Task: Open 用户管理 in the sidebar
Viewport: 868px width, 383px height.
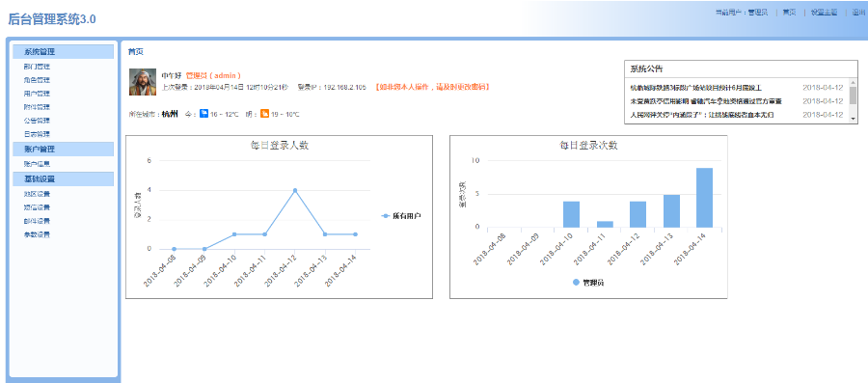Action: coord(37,94)
